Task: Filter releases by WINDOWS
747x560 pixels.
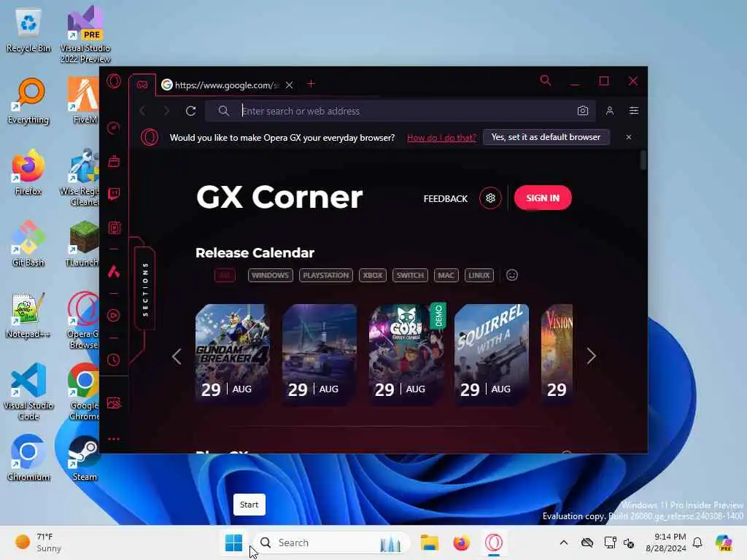Action: [x=270, y=275]
